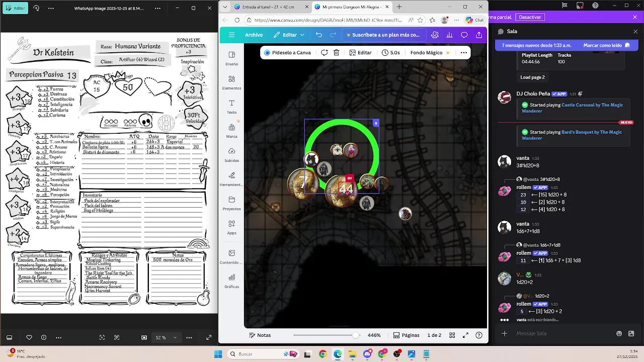Image resolution: width=644 pixels, height=362 pixels.
Task: Open Canva analytics bar chart icon
Action: coord(449,35)
